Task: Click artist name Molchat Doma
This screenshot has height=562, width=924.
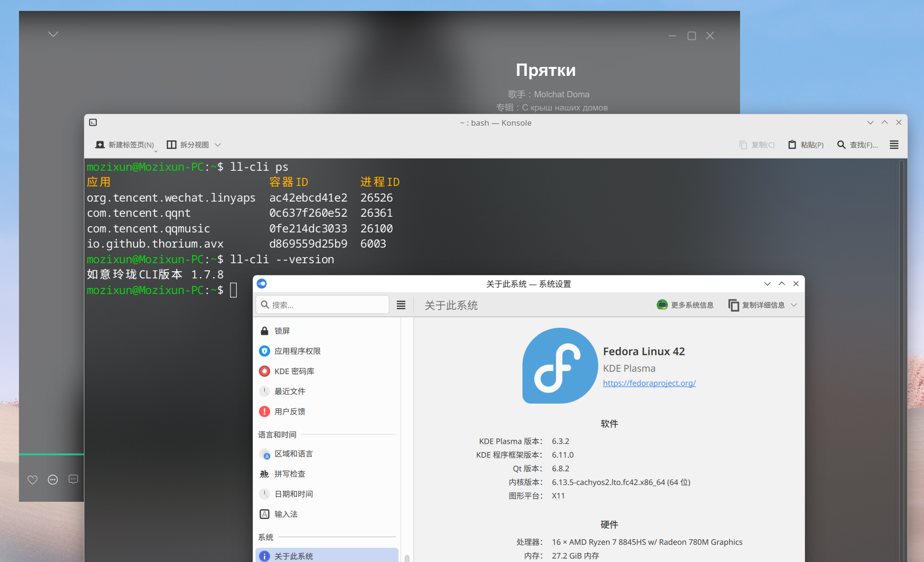Action: coord(562,94)
